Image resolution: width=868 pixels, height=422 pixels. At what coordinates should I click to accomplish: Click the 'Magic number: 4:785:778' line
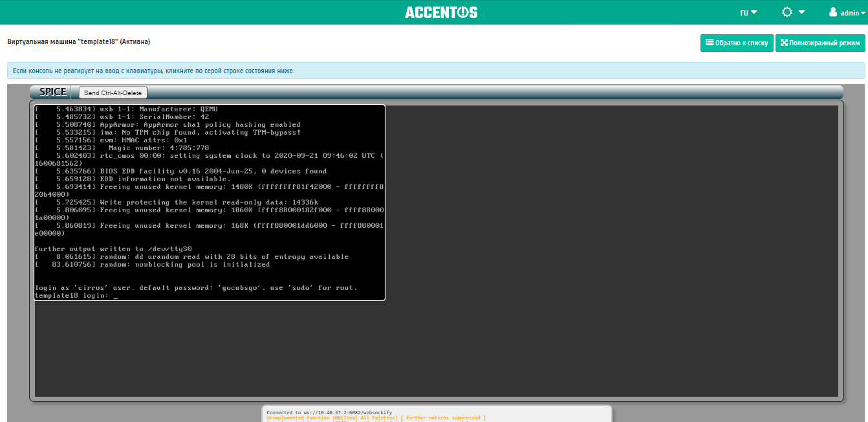click(122, 148)
